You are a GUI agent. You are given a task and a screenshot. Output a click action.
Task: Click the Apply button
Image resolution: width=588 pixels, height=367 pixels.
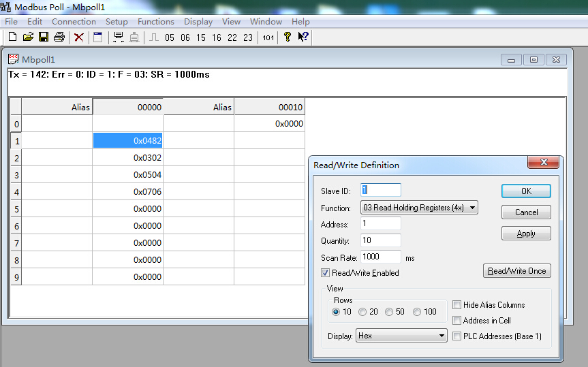tap(526, 234)
